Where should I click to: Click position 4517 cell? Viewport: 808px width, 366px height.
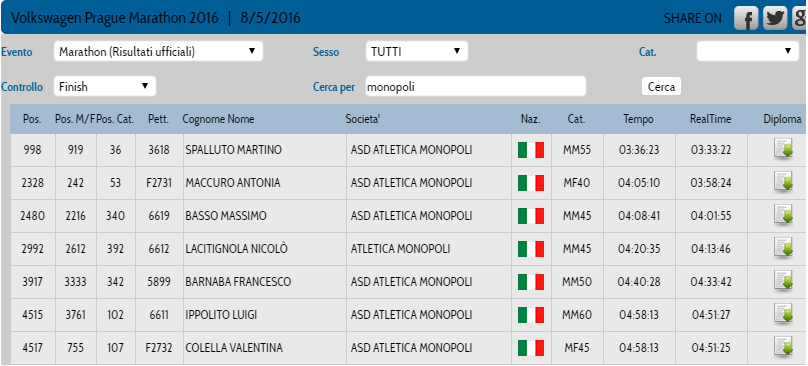[x=32, y=348]
